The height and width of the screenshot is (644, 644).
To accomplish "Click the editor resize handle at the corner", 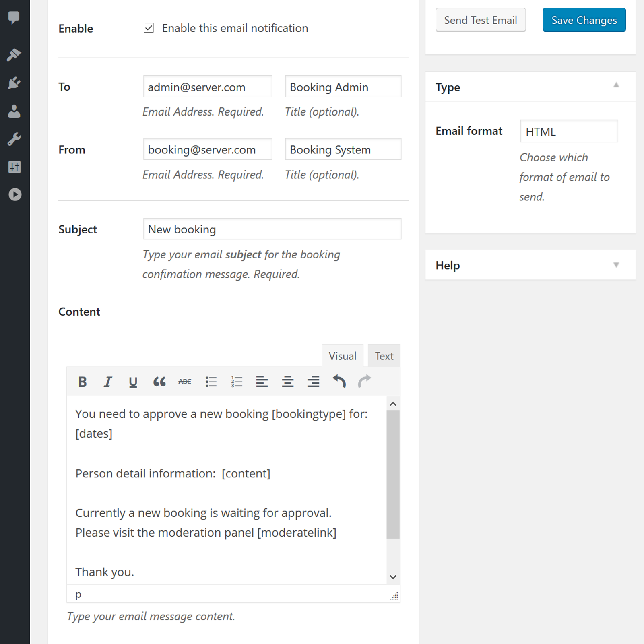I will click(x=394, y=596).
